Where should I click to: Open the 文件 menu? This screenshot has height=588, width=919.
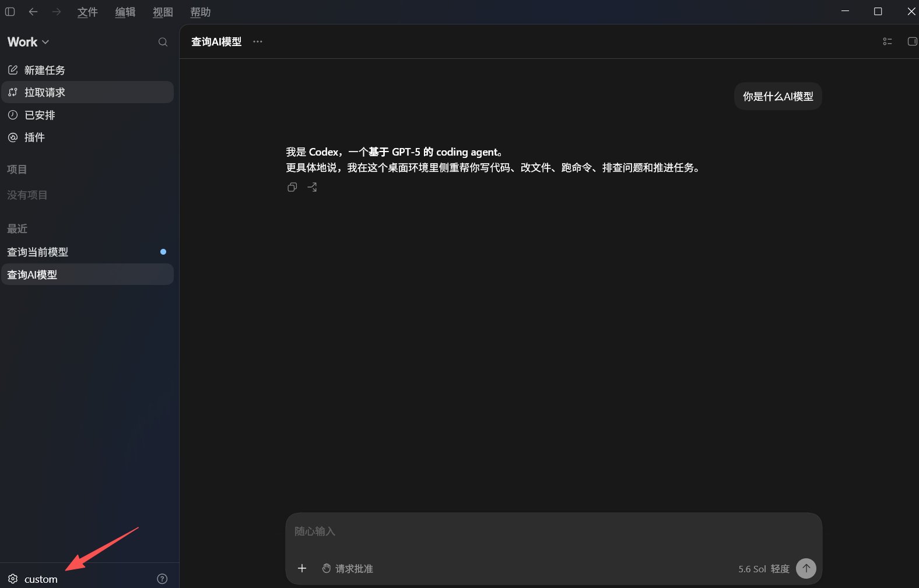click(x=87, y=12)
